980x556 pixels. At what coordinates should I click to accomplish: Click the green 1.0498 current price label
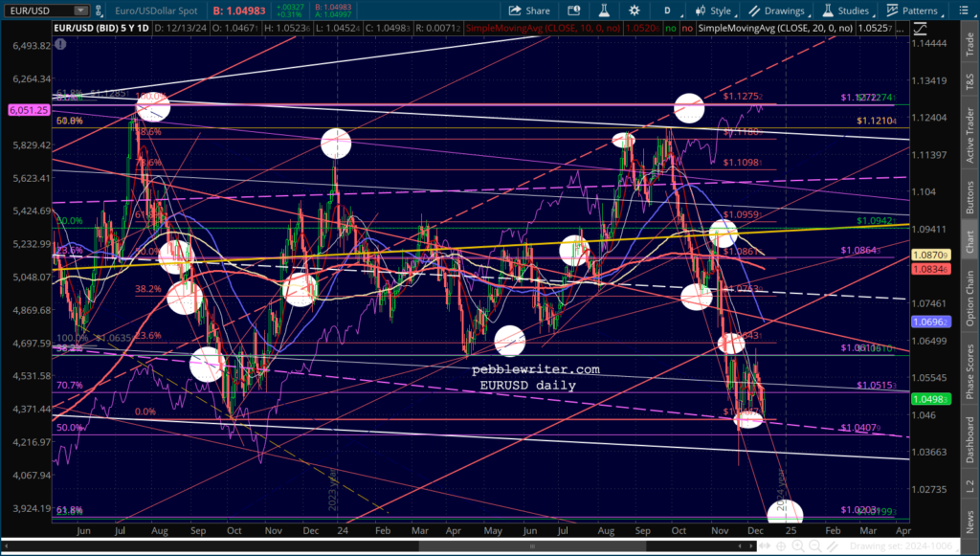(931, 399)
